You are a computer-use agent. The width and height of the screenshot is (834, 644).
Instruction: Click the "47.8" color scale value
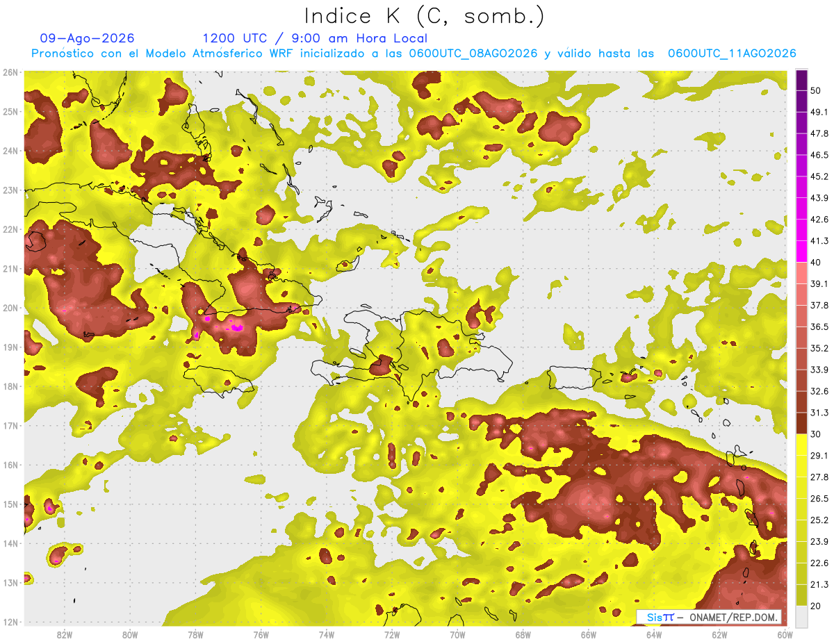pos(819,133)
